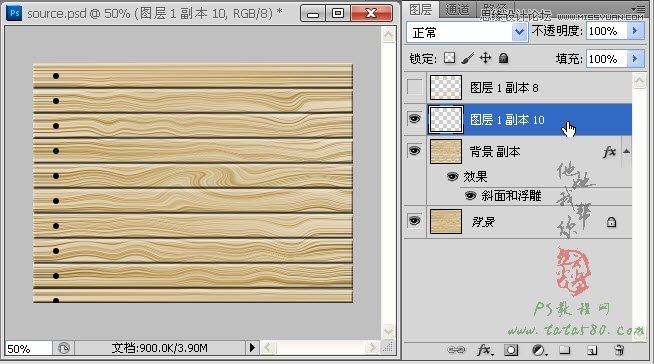Viewport: 654px width, 364px height.
Task: Click the 50% zoom field
Action: 28,348
